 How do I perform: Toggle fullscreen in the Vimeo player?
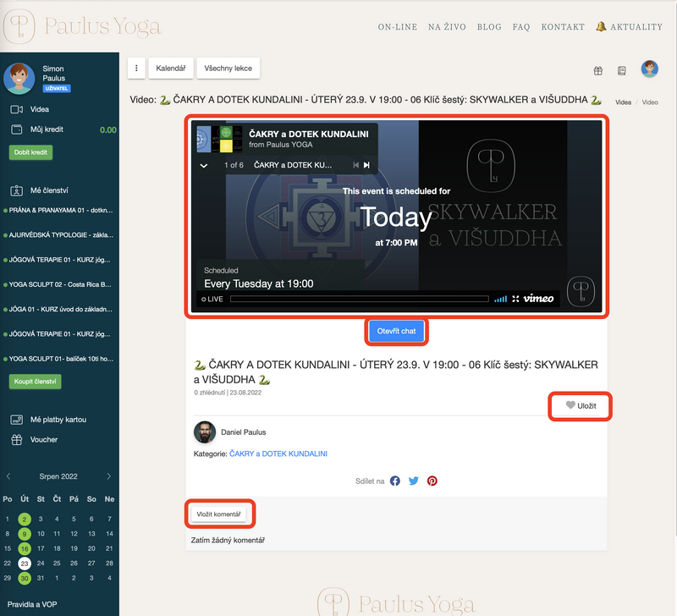pyautogui.click(x=515, y=299)
